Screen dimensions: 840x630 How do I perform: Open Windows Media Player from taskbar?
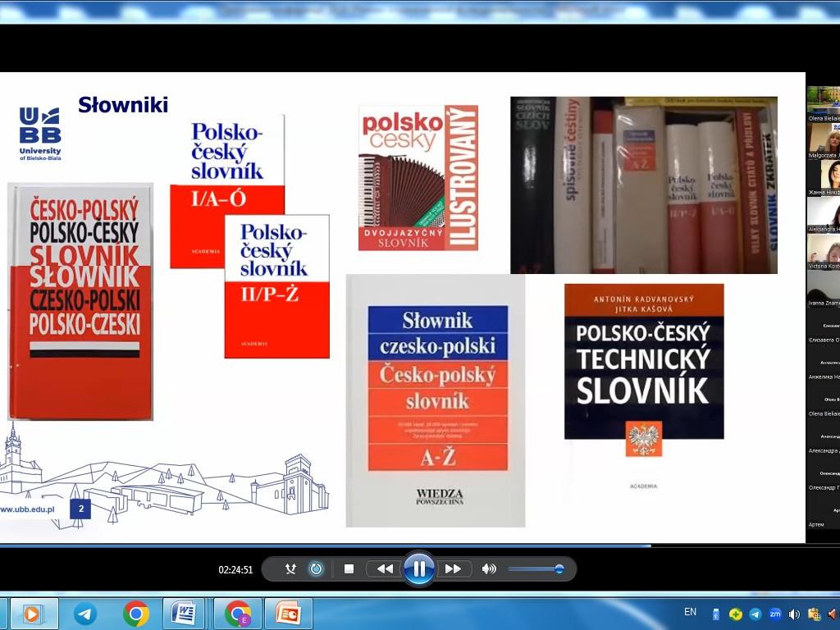click(34, 614)
